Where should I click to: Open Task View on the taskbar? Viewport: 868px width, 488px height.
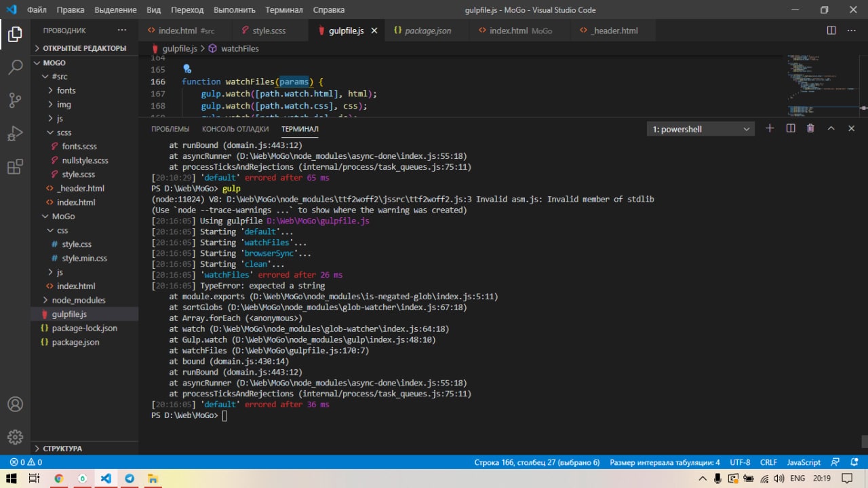tap(35, 478)
